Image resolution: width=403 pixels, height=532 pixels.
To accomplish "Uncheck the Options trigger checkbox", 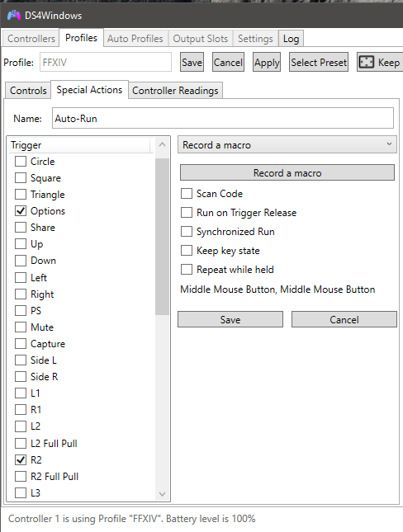I will pos(21,210).
